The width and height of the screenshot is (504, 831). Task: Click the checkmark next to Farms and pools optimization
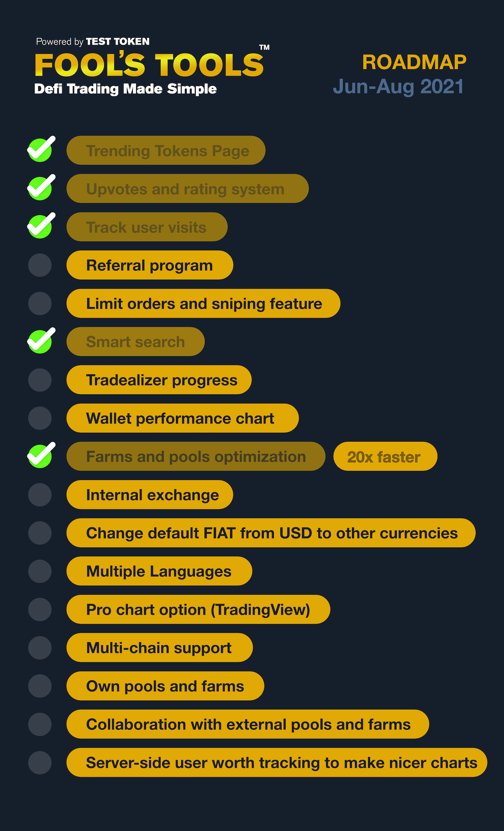(x=40, y=456)
